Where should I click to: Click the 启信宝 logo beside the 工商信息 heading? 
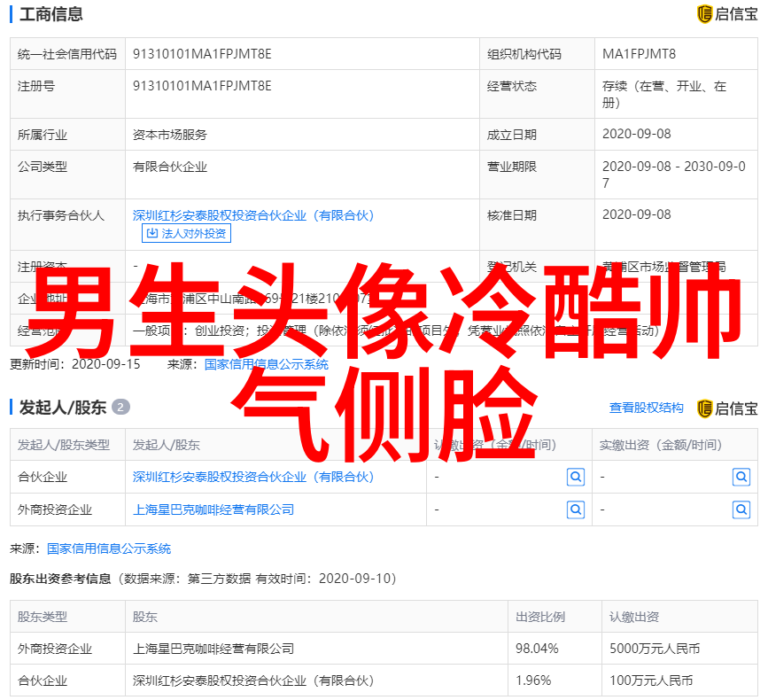[727, 14]
